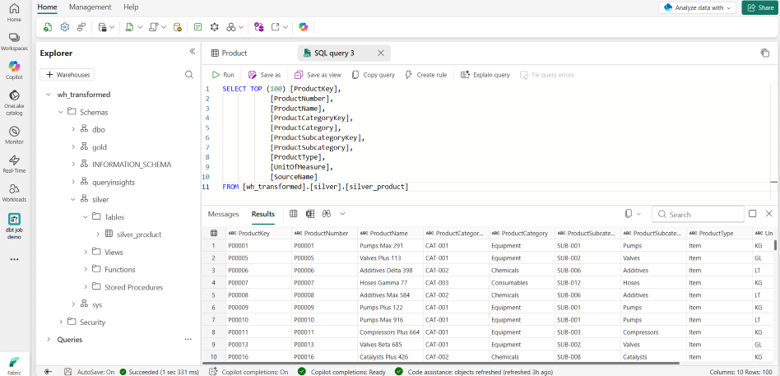Collapse the wh_transformed warehouse node
Image resolution: width=780 pixels, height=376 pixels.
point(48,94)
